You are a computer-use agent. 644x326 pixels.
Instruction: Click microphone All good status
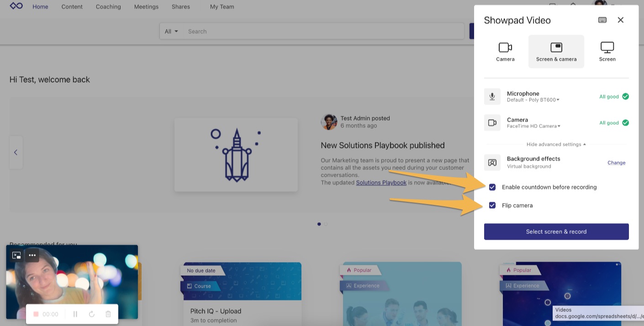[x=614, y=96]
